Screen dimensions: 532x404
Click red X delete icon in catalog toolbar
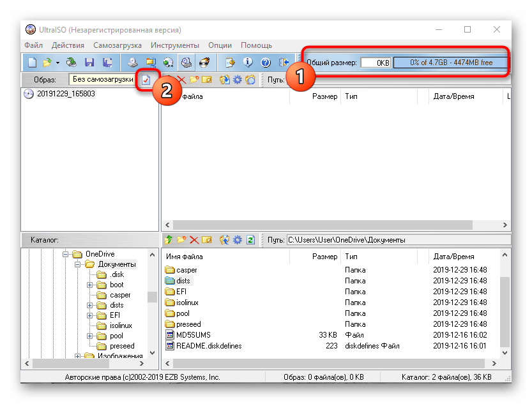coord(194,240)
